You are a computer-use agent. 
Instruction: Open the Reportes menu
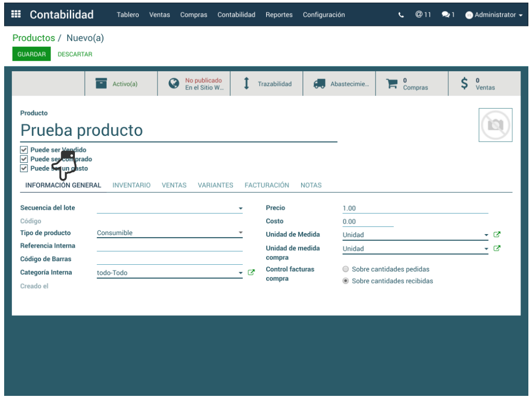[x=279, y=15]
